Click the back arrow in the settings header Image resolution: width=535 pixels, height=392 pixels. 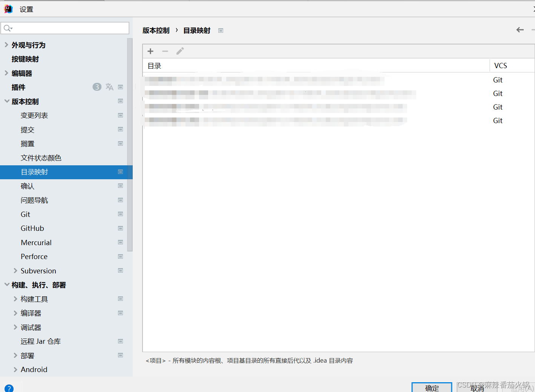(x=520, y=29)
